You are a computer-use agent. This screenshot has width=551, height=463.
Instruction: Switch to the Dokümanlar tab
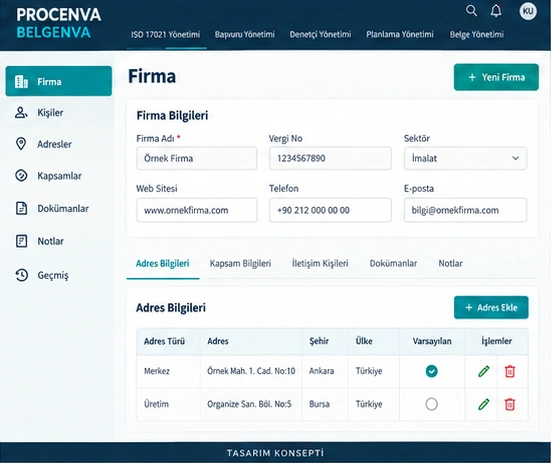point(393,263)
